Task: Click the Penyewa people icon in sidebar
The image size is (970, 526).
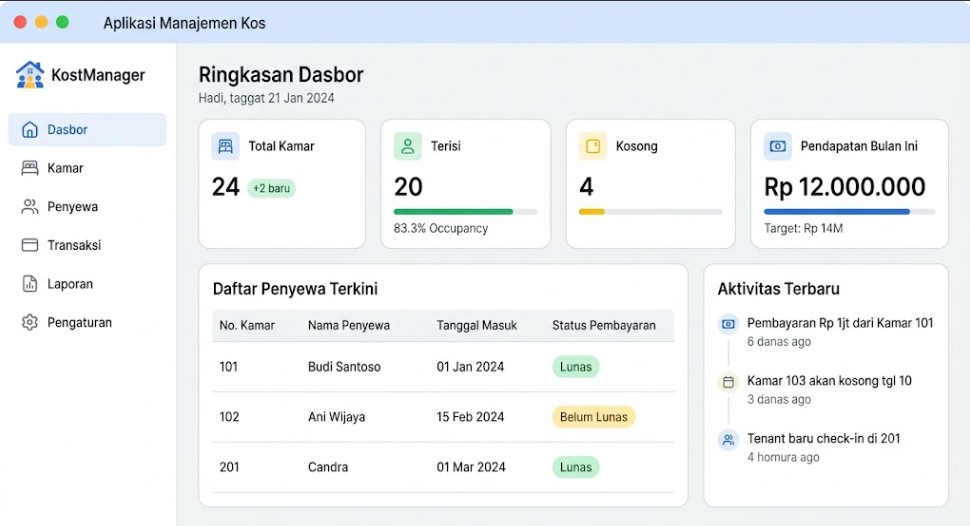Action: coord(30,207)
